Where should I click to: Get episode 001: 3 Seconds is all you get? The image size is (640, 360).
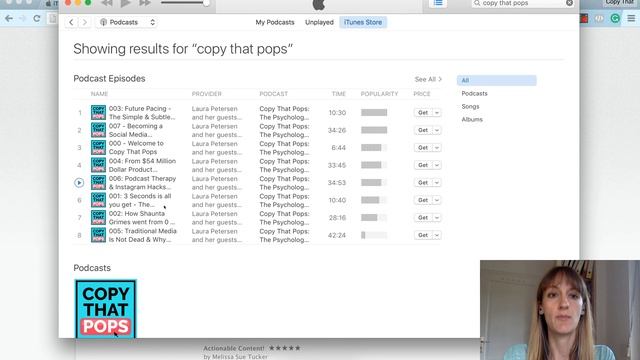pyautogui.click(x=423, y=200)
